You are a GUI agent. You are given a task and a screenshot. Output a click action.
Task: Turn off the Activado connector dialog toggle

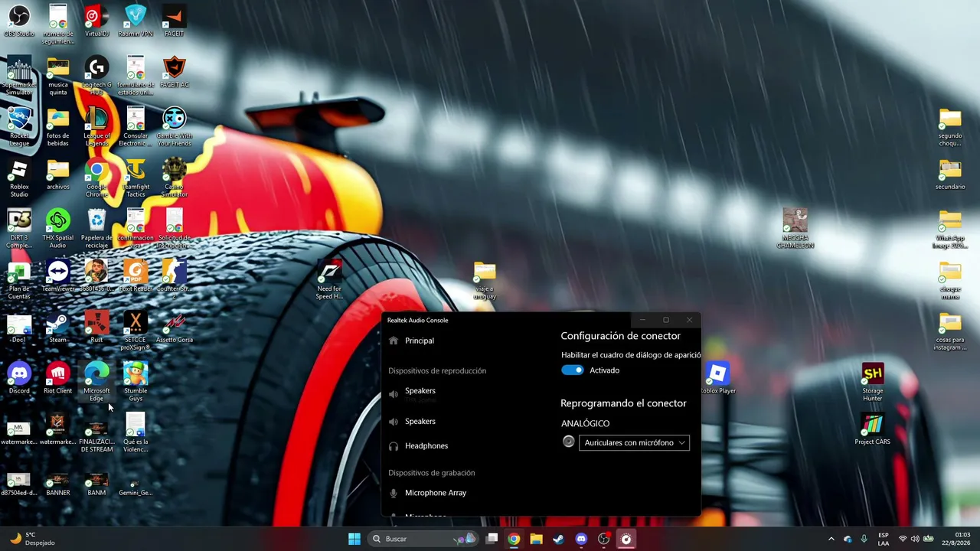point(572,370)
